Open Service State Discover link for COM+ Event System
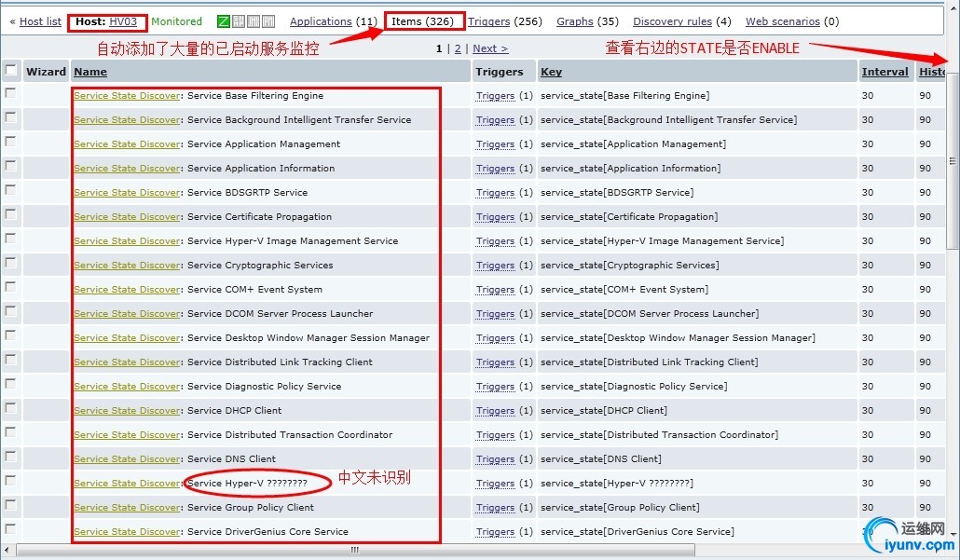Screen dimensions: 960x560 pyautogui.click(x=128, y=290)
